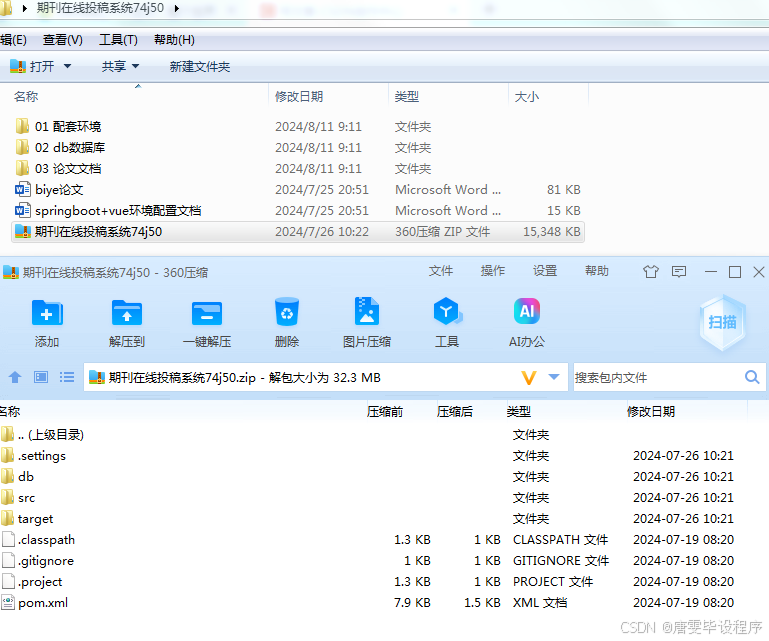This screenshot has width=769, height=641.
Task: Open the 操作 menu in 360压缩
Action: coord(492,271)
